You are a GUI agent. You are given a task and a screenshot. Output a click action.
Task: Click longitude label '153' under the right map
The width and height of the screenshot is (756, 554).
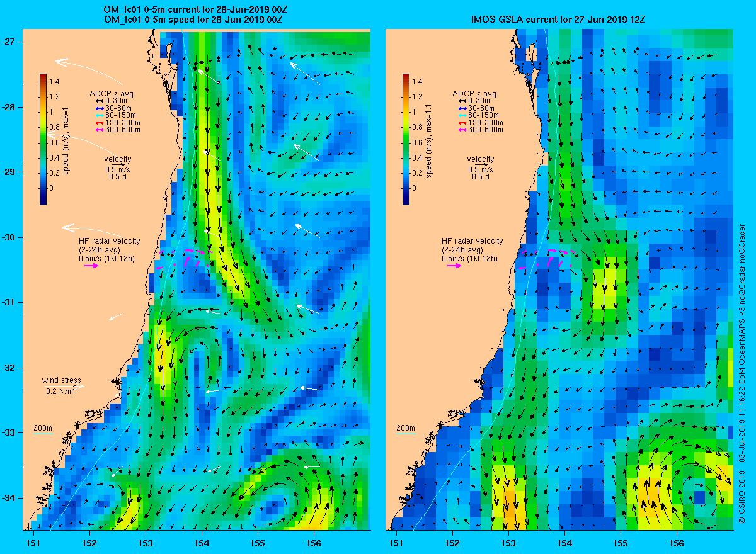(x=508, y=543)
